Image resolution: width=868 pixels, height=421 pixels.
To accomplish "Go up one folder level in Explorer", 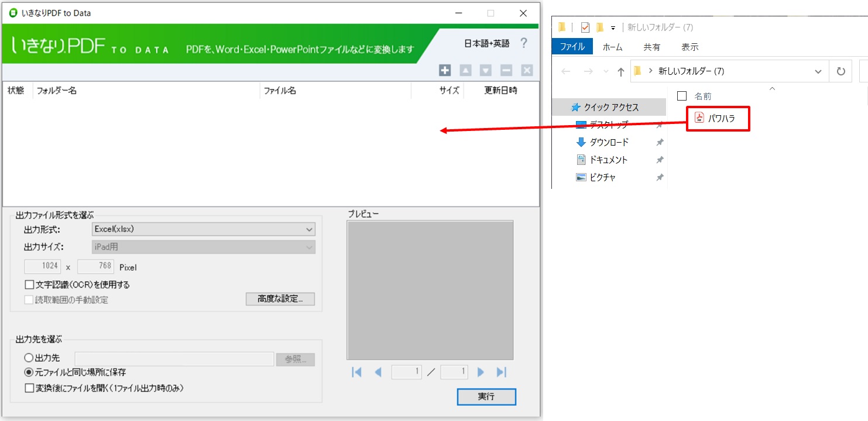I will (621, 72).
